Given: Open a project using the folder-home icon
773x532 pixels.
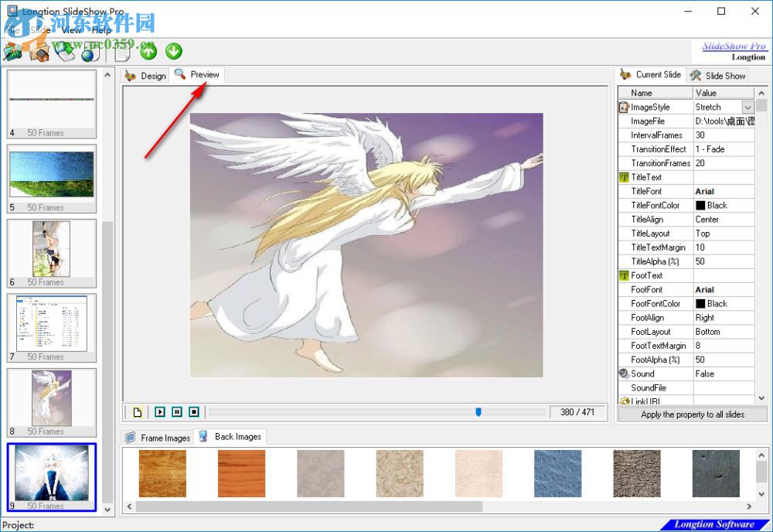Looking at the screenshot, I should tap(39, 52).
